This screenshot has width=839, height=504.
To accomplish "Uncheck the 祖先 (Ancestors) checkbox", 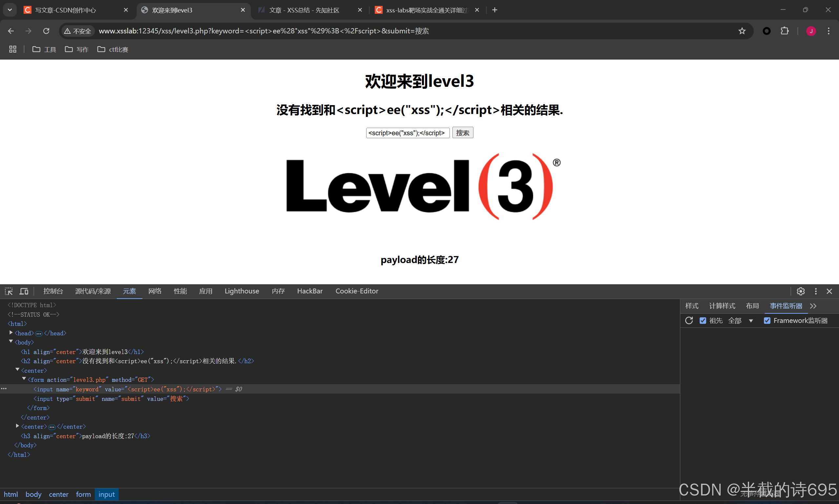I will tap(703, 320).
